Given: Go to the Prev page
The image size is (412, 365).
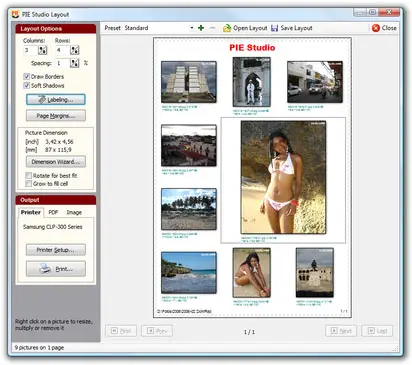Looking at the screenshot, I should coord(157,331).
